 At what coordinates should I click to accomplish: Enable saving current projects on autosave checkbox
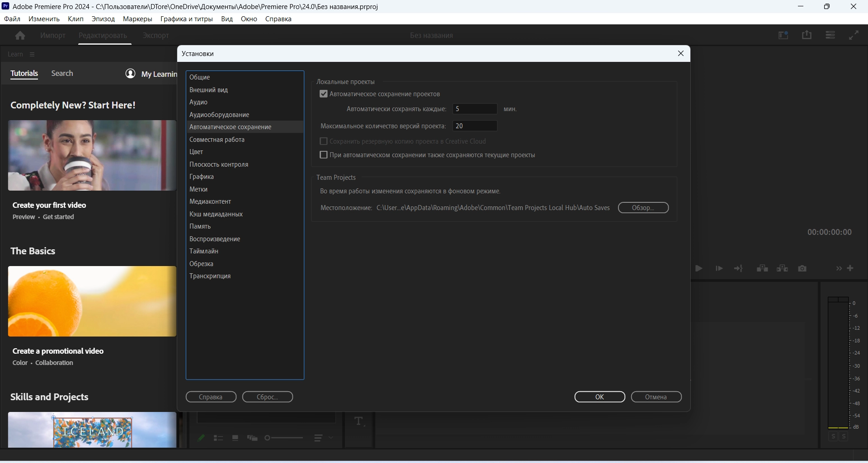[324, 155]
